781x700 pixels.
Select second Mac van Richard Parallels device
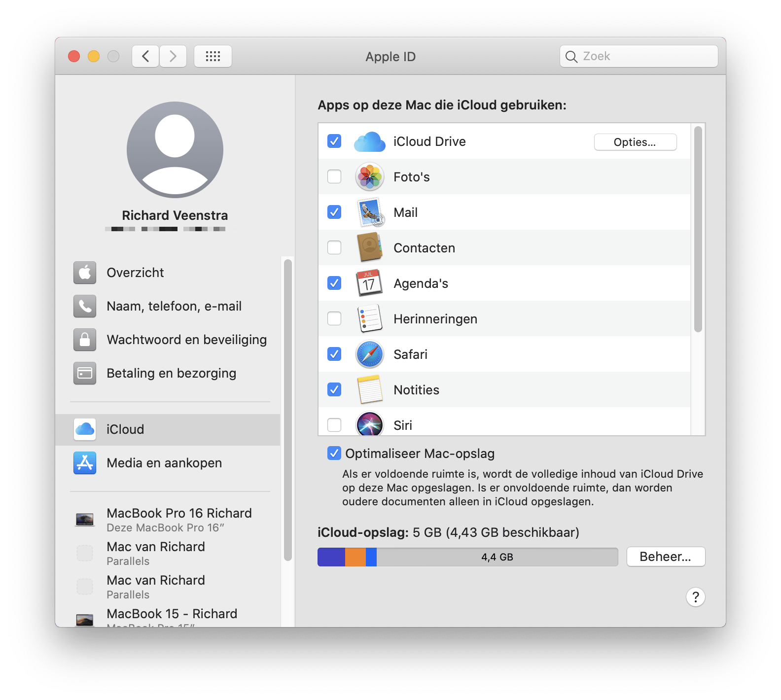pos(168,587)
